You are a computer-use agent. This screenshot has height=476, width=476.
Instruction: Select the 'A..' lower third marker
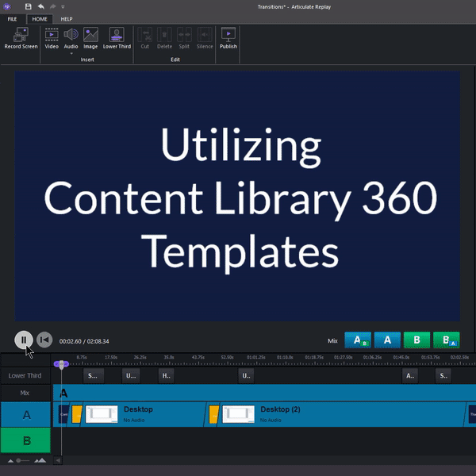point(410,376)
